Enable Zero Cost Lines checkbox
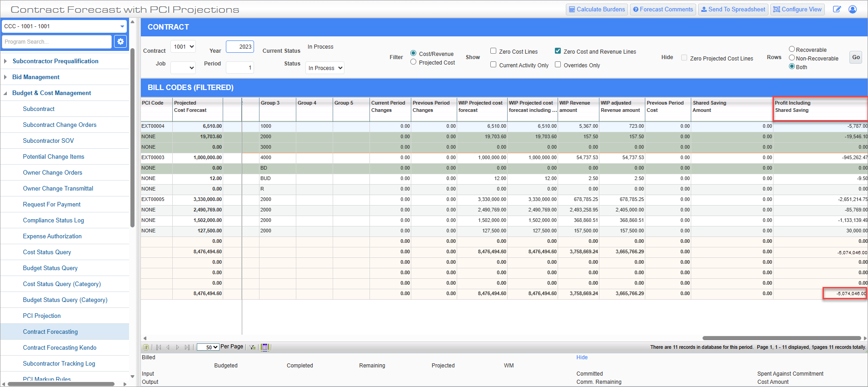This screenshot has height=387, width=868. coord(493,51)
